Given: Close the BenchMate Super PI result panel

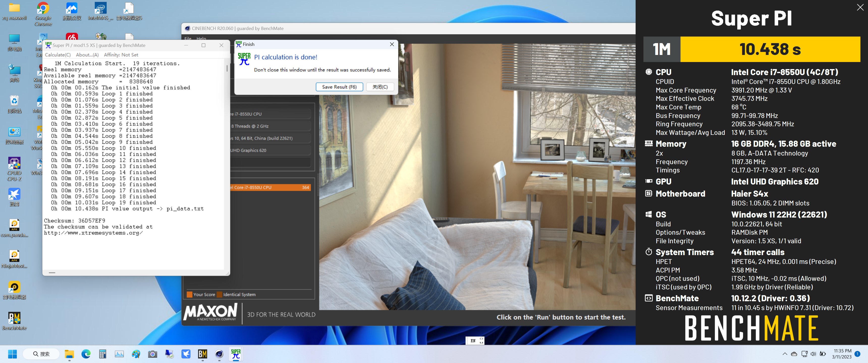Looking at the screenshot, I should point(860,7).
